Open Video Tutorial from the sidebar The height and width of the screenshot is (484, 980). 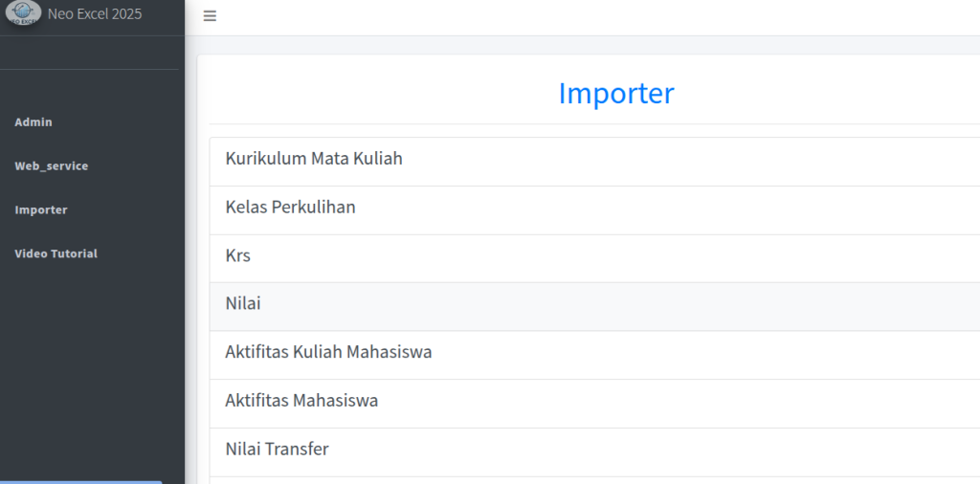coord(56,254)
